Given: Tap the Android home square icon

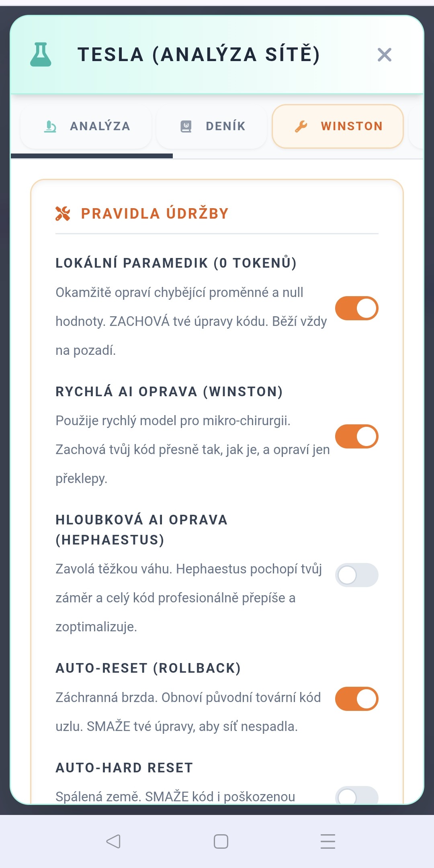Looking at the screenshot, I should pos(221,841).
